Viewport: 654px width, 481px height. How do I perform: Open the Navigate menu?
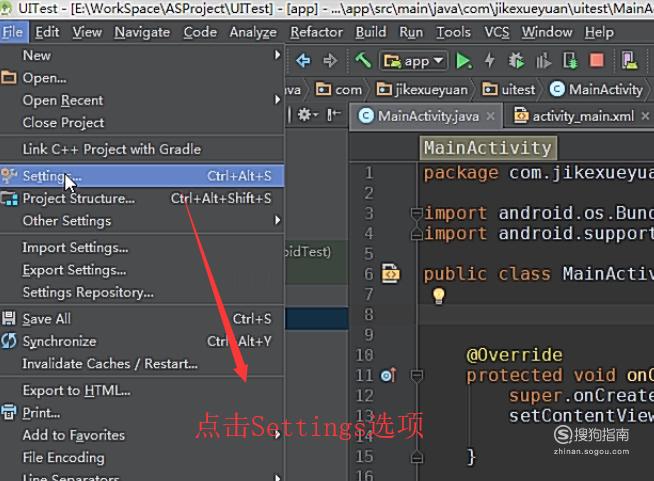tap(142, 32)
